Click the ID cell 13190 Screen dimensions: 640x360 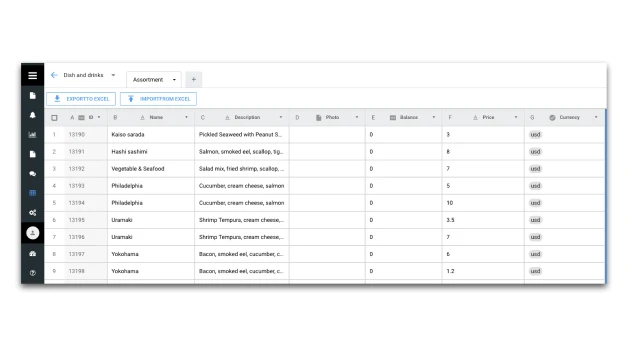pyautogui.click(x=86, y=135)
